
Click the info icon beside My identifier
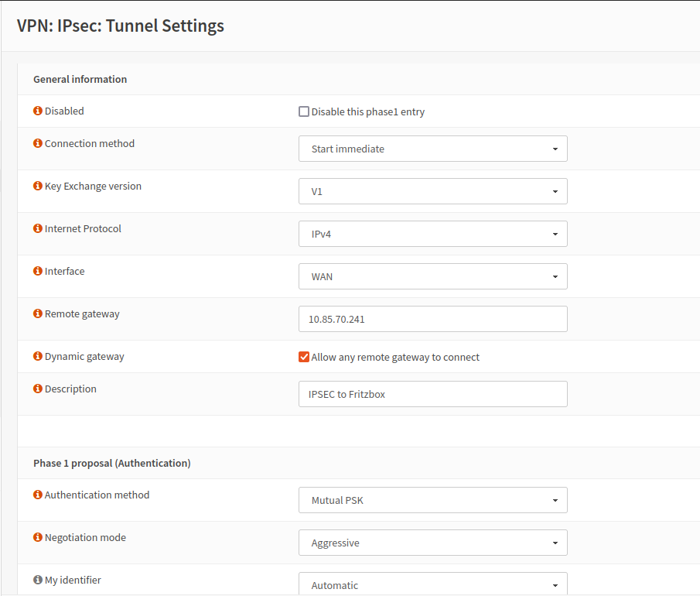[37, 580]
